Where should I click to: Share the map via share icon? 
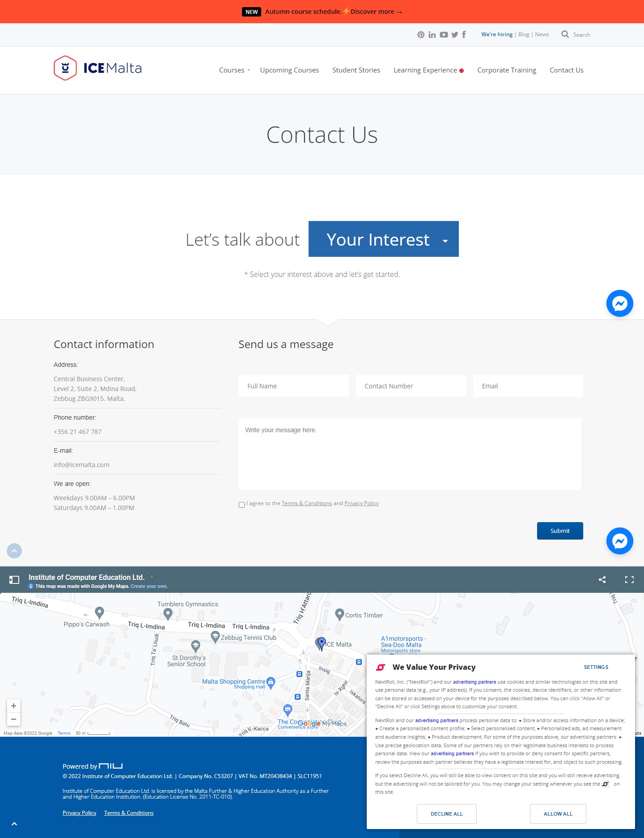(x=602, y=580)
